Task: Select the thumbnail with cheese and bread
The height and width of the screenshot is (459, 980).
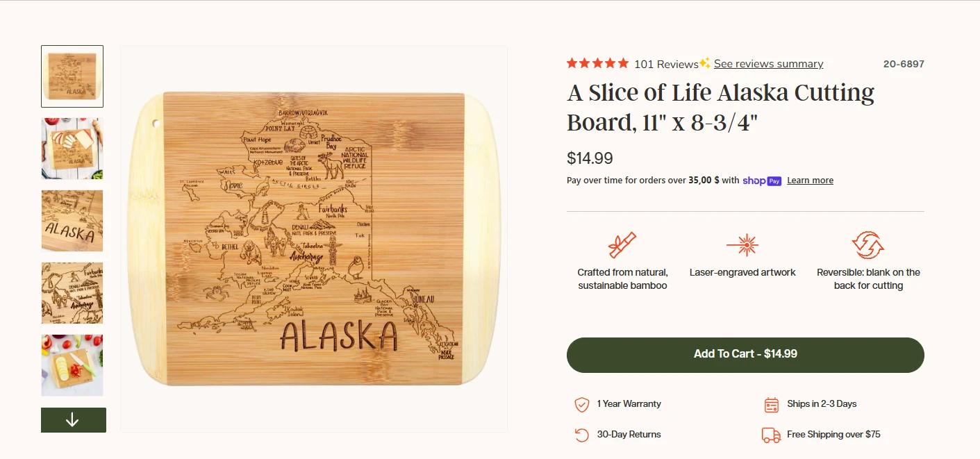Action: [72, 149]
